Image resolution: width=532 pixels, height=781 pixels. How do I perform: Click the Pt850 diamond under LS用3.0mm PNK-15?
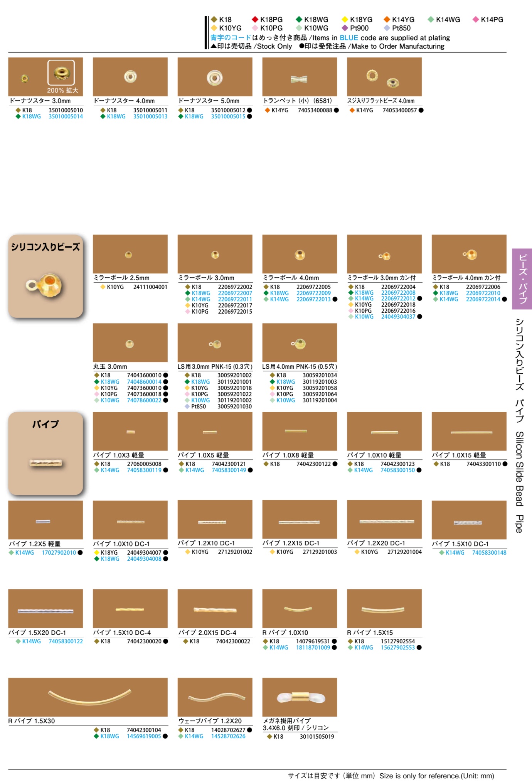point(187,407)
